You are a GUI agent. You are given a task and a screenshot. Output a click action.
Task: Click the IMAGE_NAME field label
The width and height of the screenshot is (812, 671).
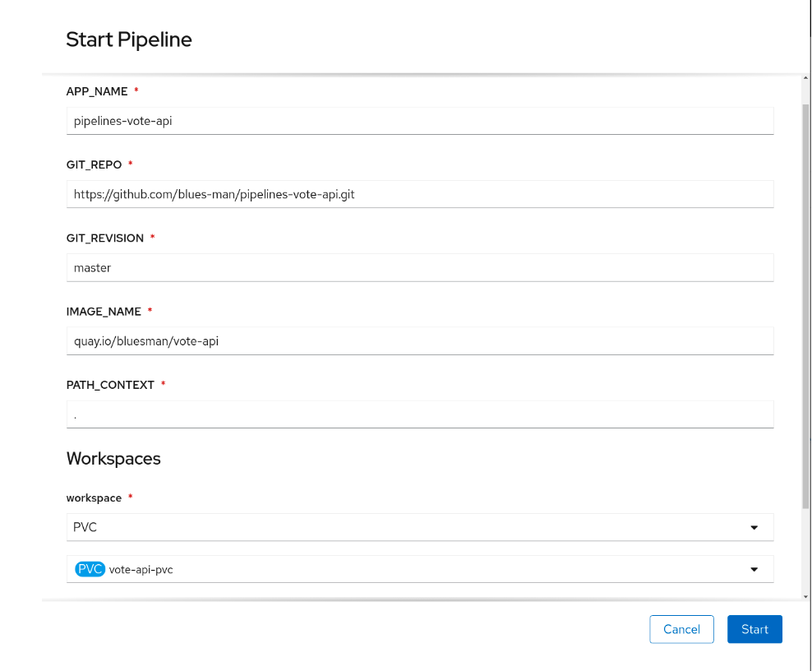pos(104,312)
